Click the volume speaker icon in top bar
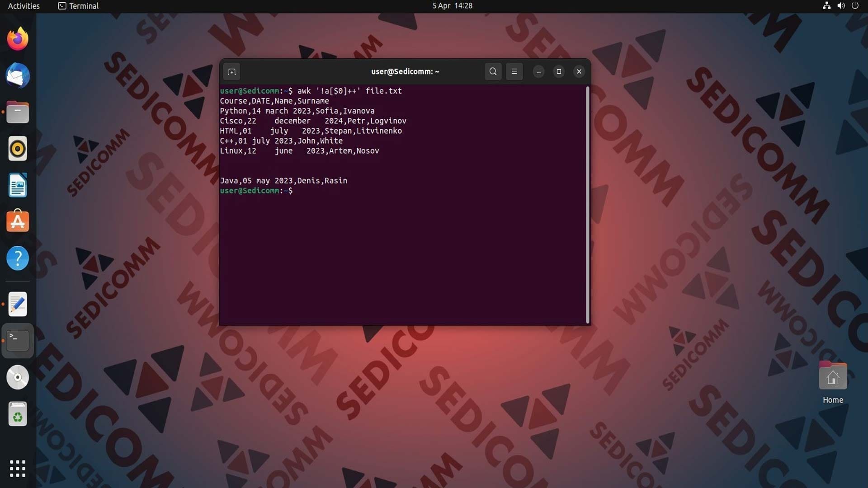The height and width of the screenshot is (488, 868). [x=841, y=6]
